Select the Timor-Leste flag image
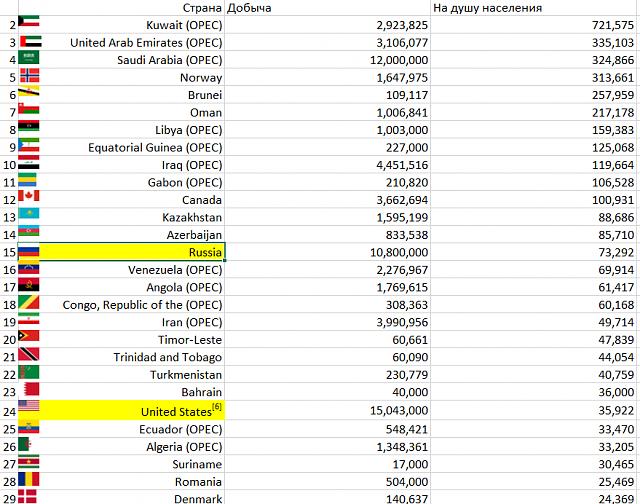The width and height of the screenshot is (640, 504). pos(29,335)
